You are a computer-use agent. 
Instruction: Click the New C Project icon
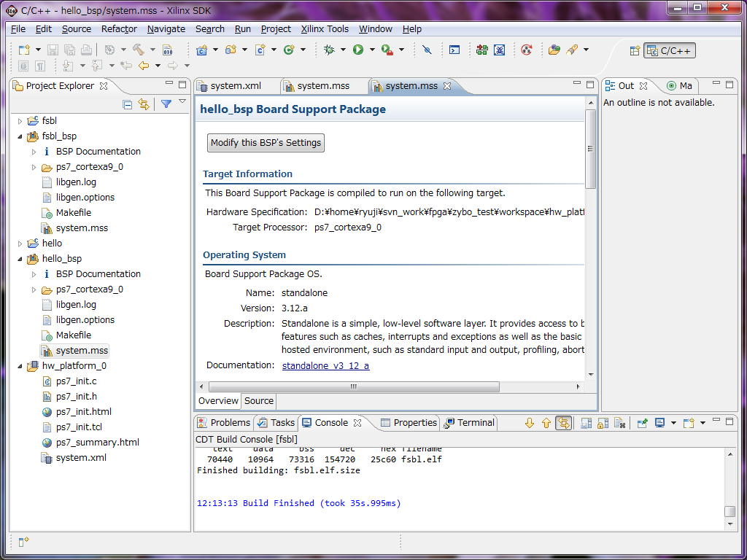point(201,50)
